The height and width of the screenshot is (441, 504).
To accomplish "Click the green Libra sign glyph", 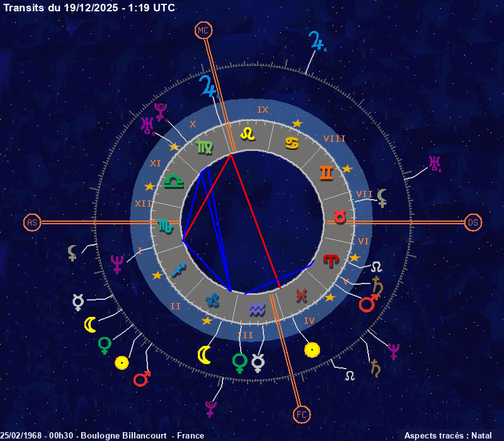I will (x=173, y=182).
